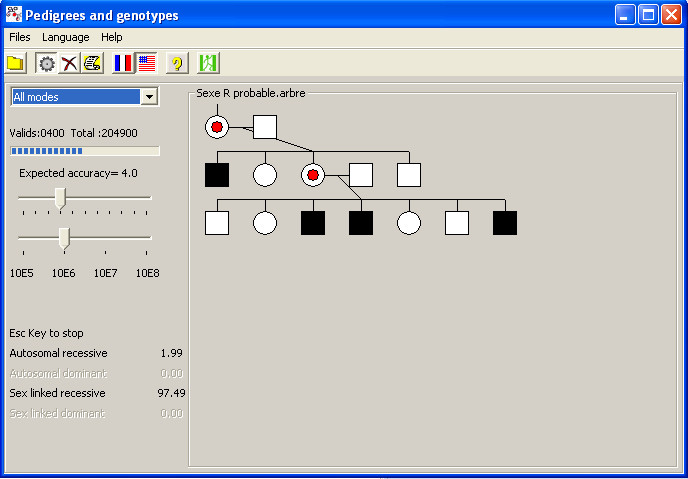
Task: Click the Sex linked recessive result label
Action: tap(57, 393)
